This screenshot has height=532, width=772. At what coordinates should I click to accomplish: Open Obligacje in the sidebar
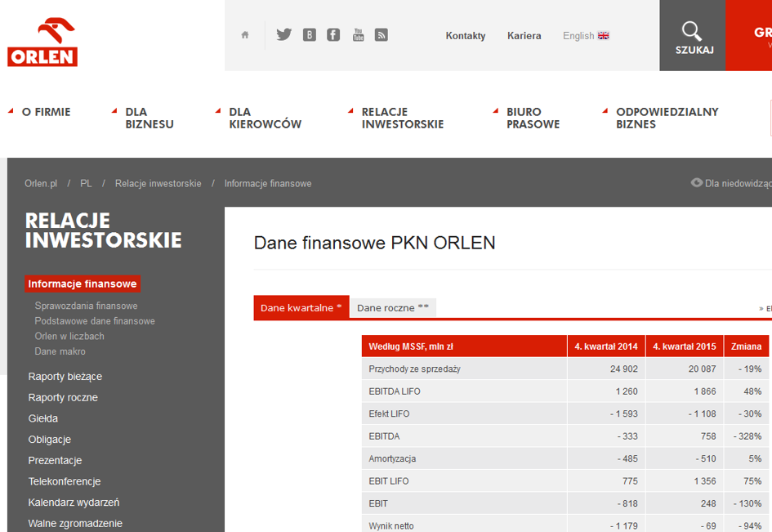50,440
